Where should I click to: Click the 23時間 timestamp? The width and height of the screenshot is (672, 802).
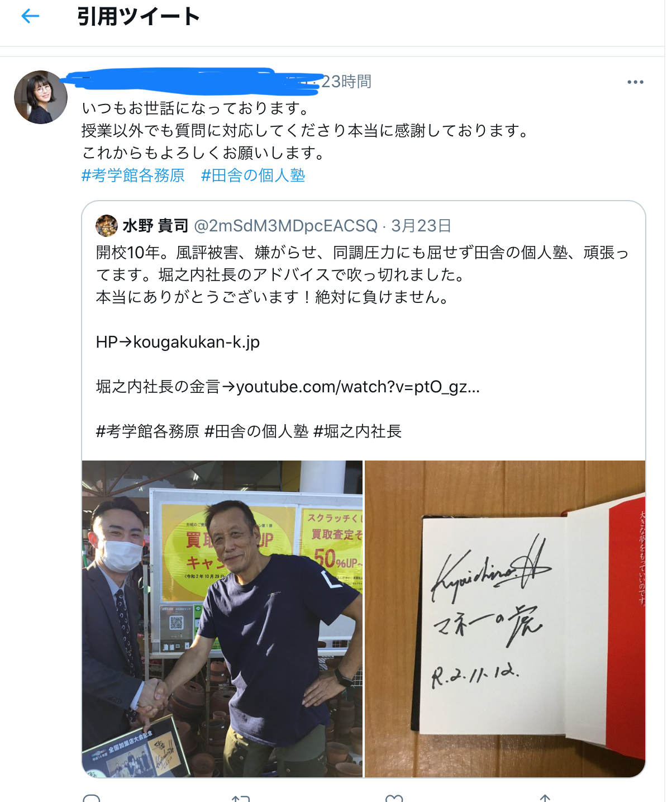pos(346,82)
